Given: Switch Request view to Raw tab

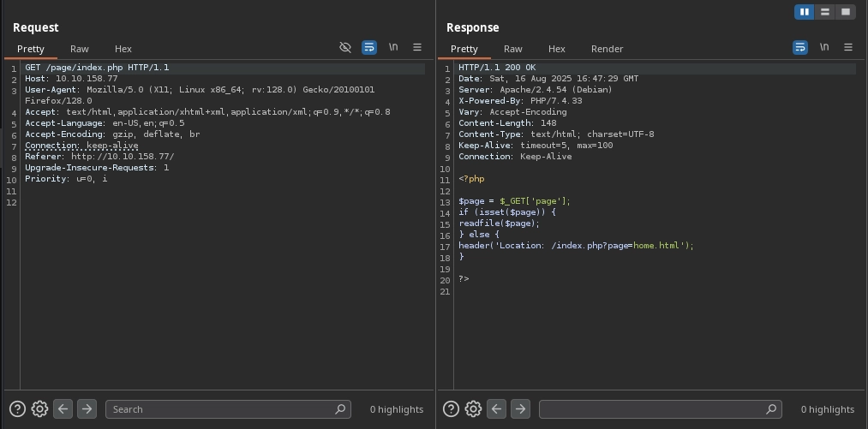Looking at the screenshot, I should coord(79,49).
